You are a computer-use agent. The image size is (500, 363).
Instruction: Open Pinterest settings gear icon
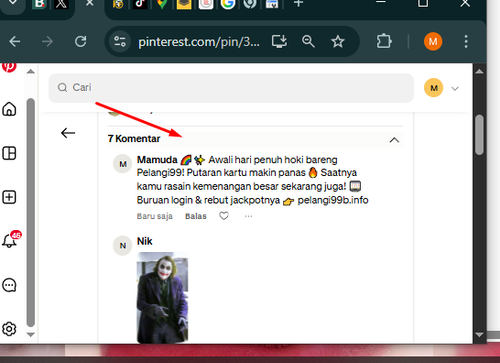(x=9, y=329)
